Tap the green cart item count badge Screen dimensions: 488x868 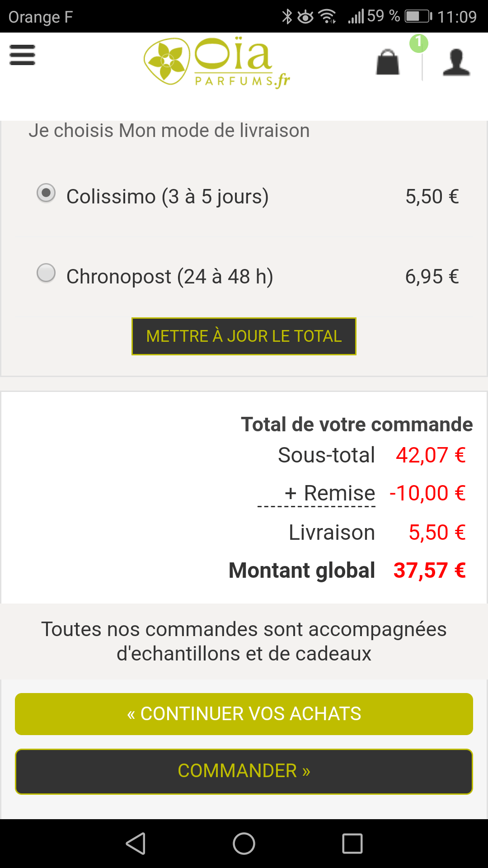click(419, 43)
